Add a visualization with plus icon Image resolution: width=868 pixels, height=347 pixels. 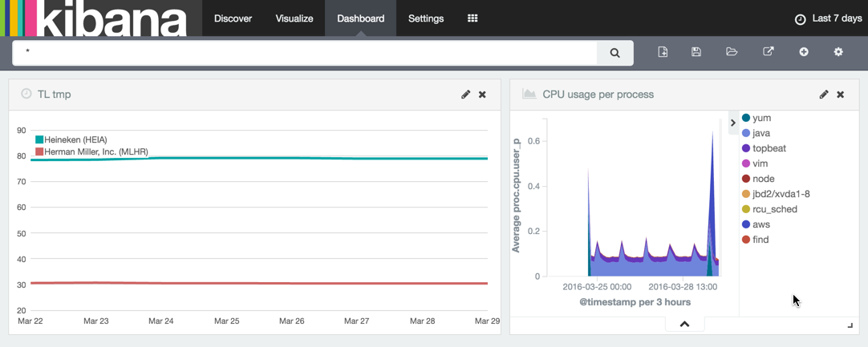coord(803,52)
